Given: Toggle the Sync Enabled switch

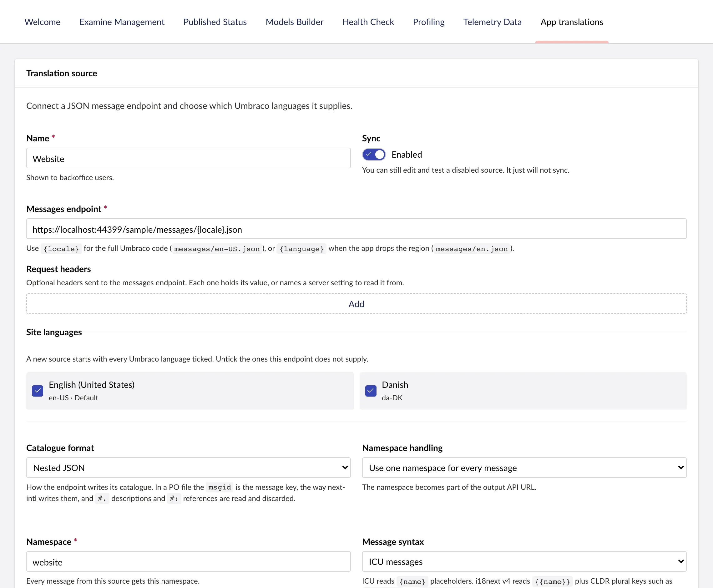Looking at the screenshot, I should [x=374, y=155].
